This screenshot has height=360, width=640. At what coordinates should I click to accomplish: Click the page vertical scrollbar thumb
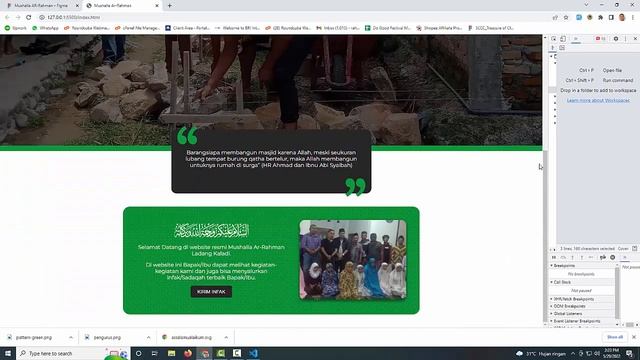545,237
